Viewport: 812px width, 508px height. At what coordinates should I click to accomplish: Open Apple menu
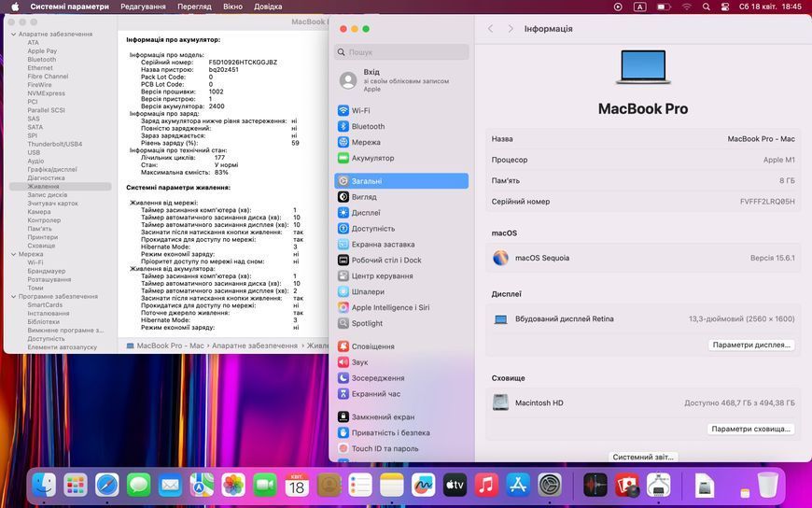click(x=15, y=7)
